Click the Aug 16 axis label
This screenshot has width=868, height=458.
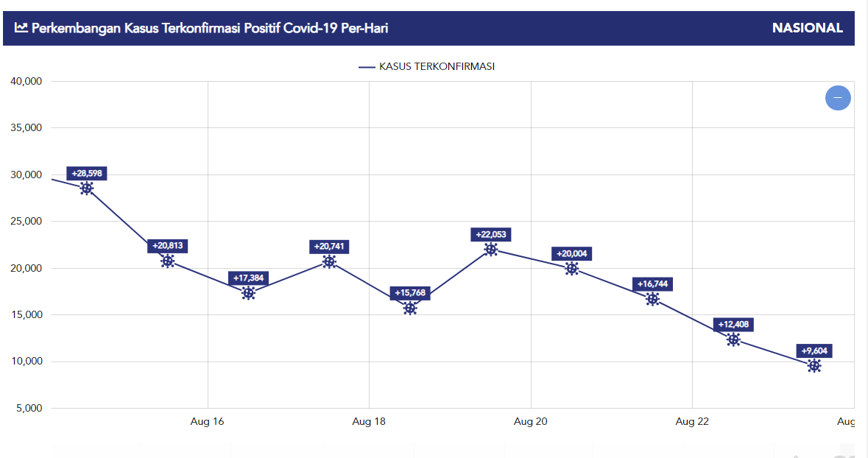click(x=207, y=421)
